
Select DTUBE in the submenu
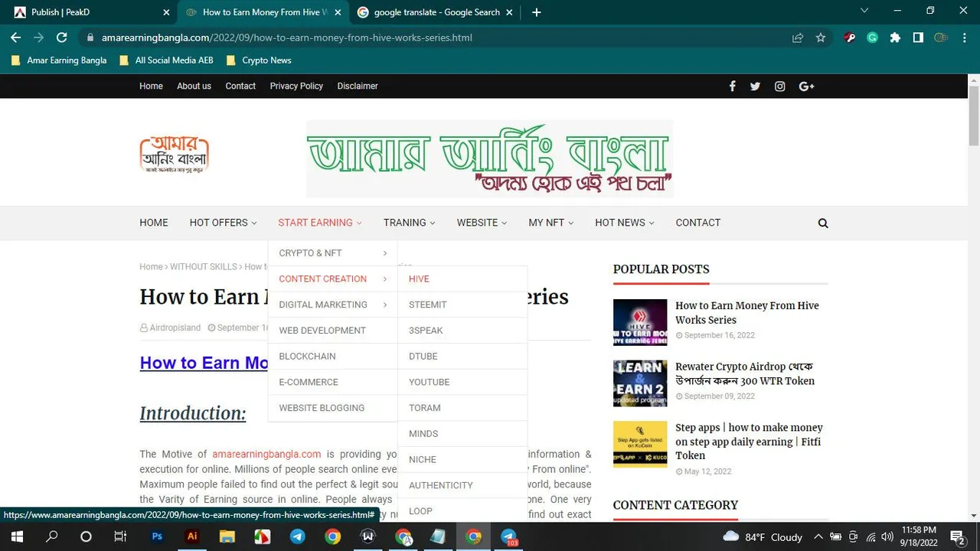pyautogui.click(x=462, y=357)
